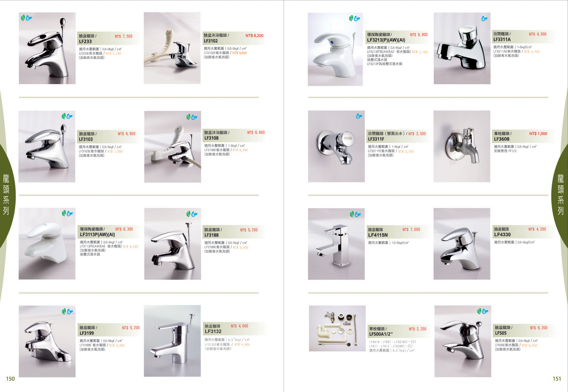Click eco leaf icon above LF233 photo
Image resolution: width=568 pixels, height=392 pixels.
(x=23, y=18)
